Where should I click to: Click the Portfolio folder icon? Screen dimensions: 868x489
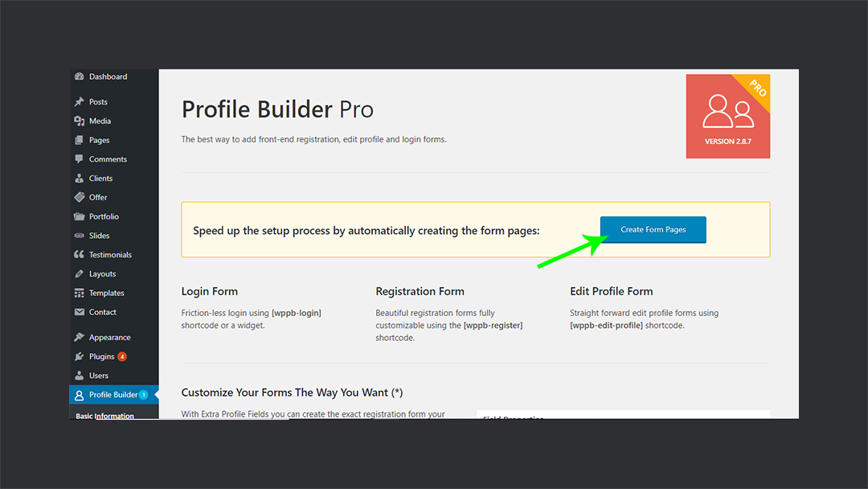point(79,216)
